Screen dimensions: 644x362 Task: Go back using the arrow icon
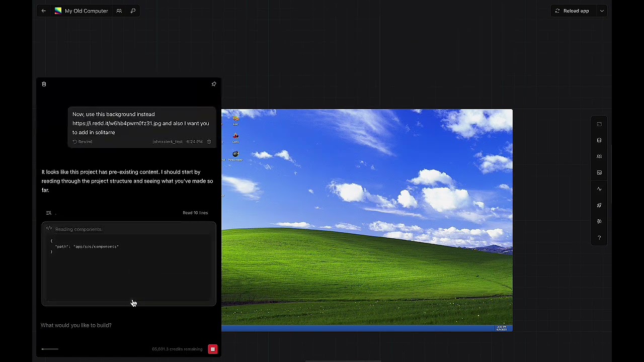pyautogui.click(x=44, y=11)
